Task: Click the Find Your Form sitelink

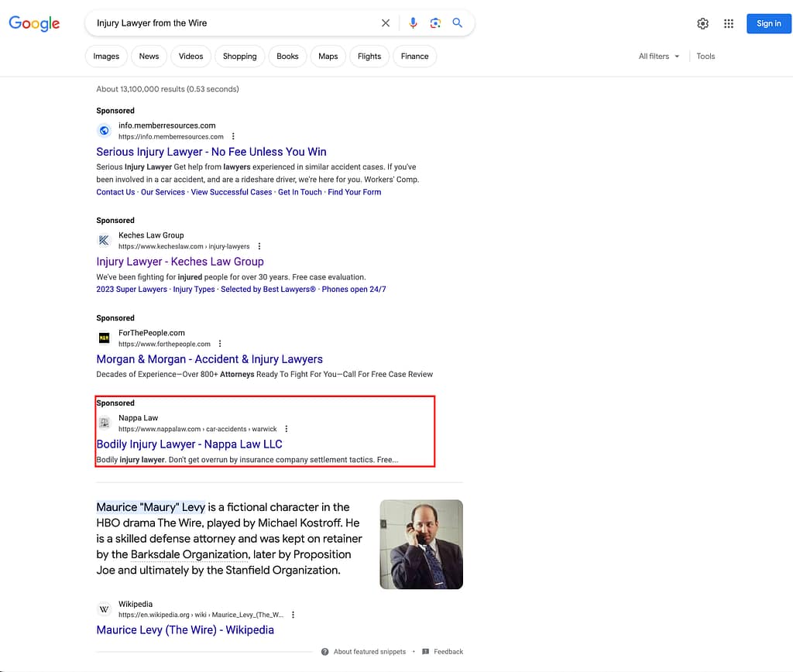Action: point(355,192)
